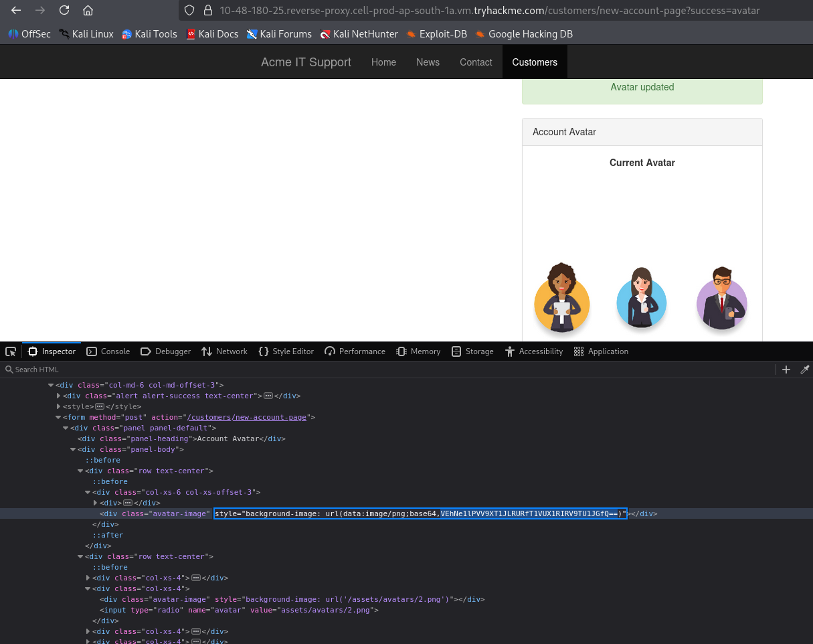Activate the eyedropper color picker
Screen dimensions: 813x644
pos(805,369)
